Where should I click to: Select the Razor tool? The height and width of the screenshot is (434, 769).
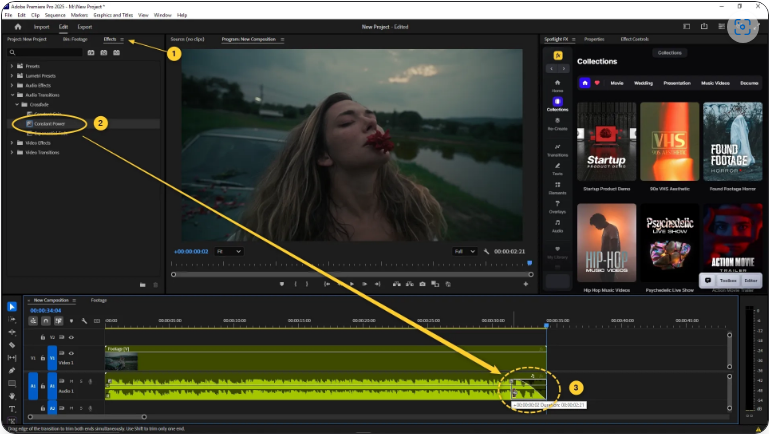(x=12, y=345)
